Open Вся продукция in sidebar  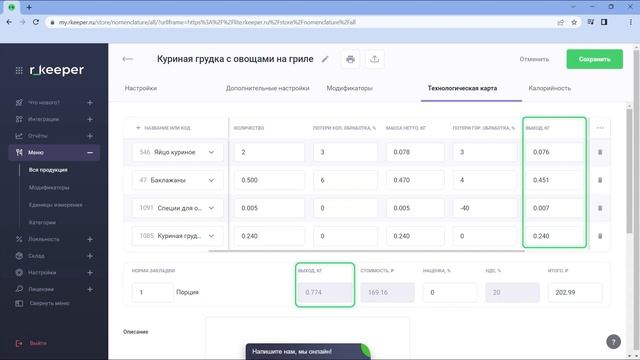click(48, 170)
